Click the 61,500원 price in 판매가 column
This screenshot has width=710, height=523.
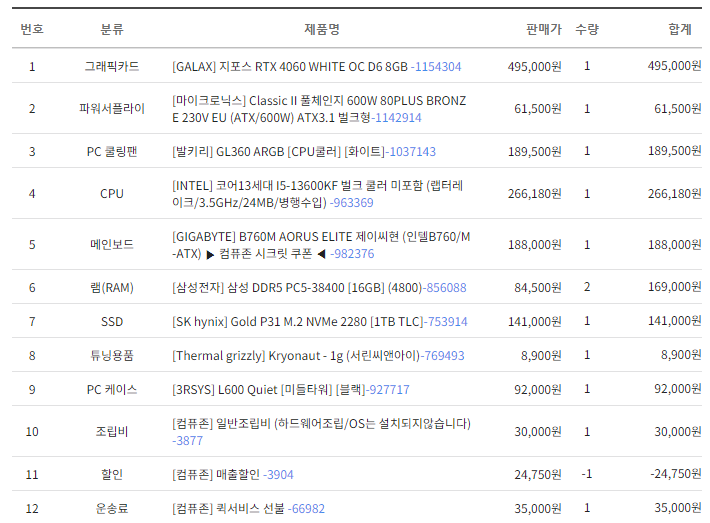(537, 109)
